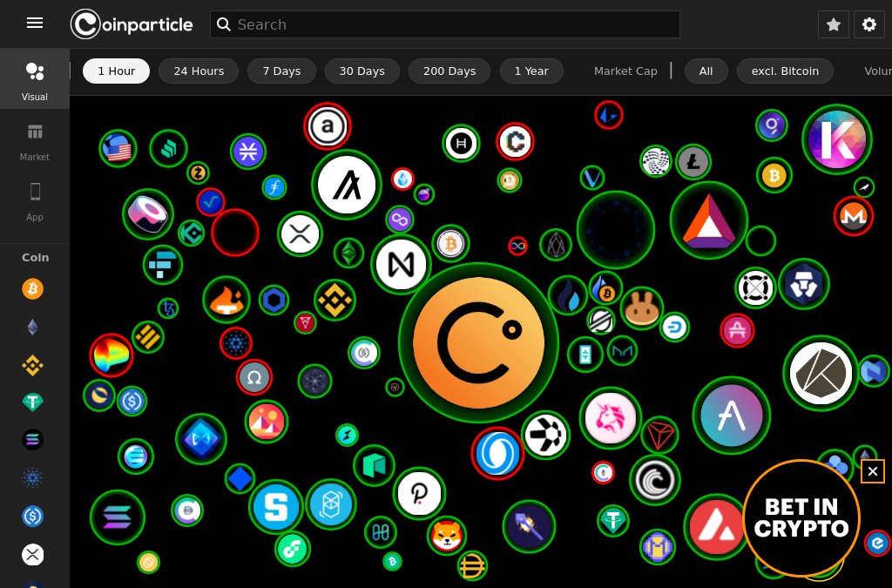
Task: Click the Tron red triangle bubble
Action: (660, 436)
